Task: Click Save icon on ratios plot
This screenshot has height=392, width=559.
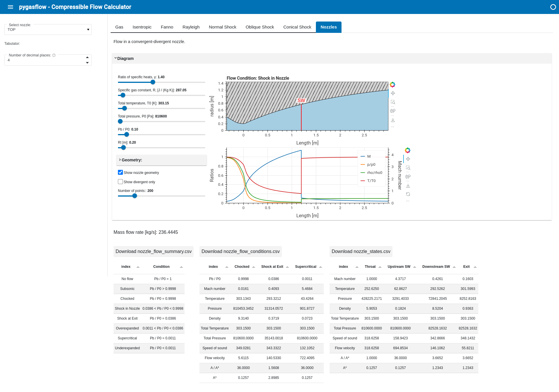Action: (x=408, y=186)
